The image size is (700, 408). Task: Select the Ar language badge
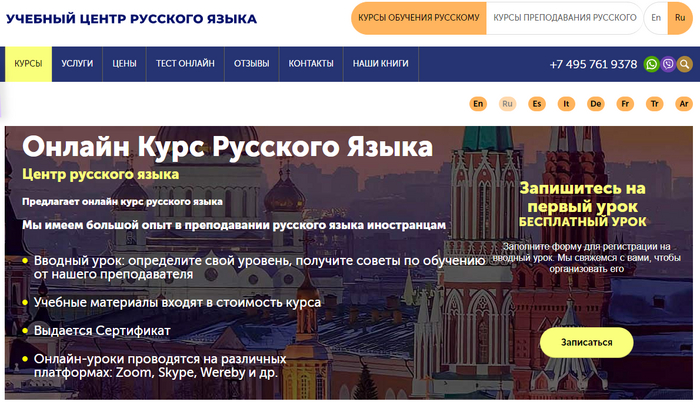(x=684, y=103)
